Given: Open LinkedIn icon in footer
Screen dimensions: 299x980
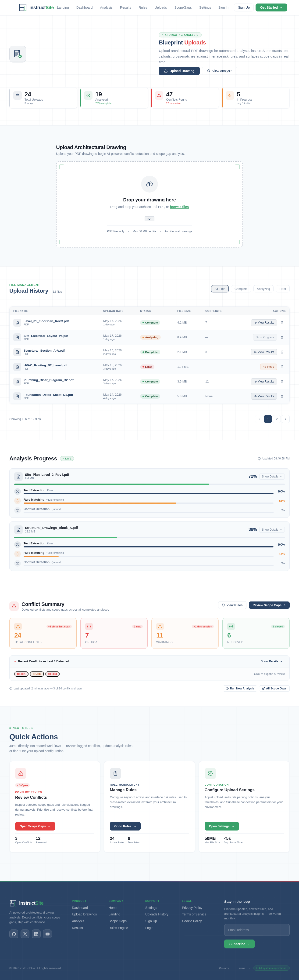Looking at the screenshot, I should click(x=36, y=934).
